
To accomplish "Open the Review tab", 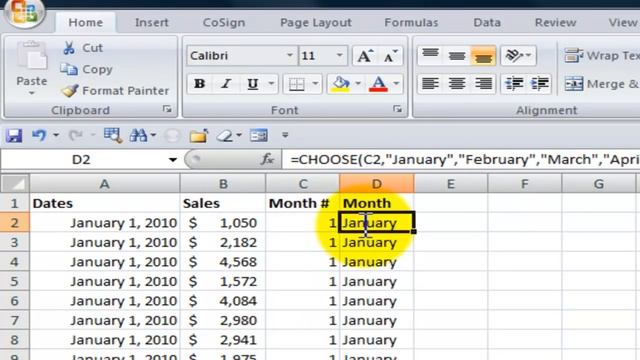I will coord(556,22).
